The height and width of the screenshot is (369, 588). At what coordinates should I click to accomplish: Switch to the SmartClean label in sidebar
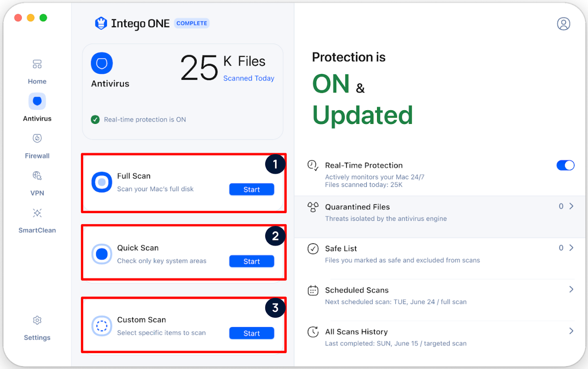37,230
